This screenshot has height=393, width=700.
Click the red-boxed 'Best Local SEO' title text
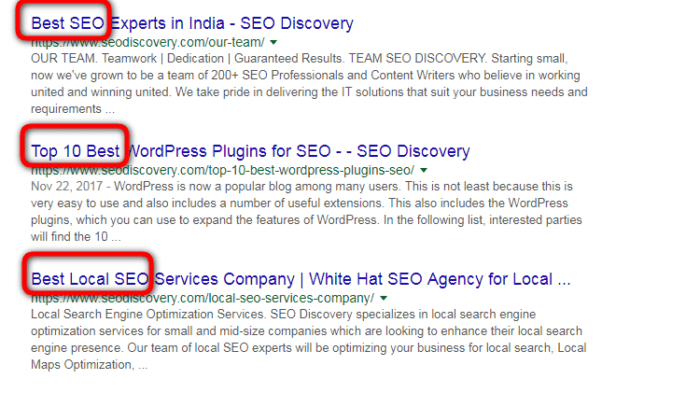pos(90,279)
